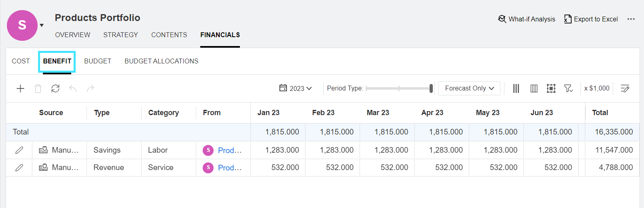Click Export to Excel
The height and width of the screenshot is (208, 644).
[591, 19]
